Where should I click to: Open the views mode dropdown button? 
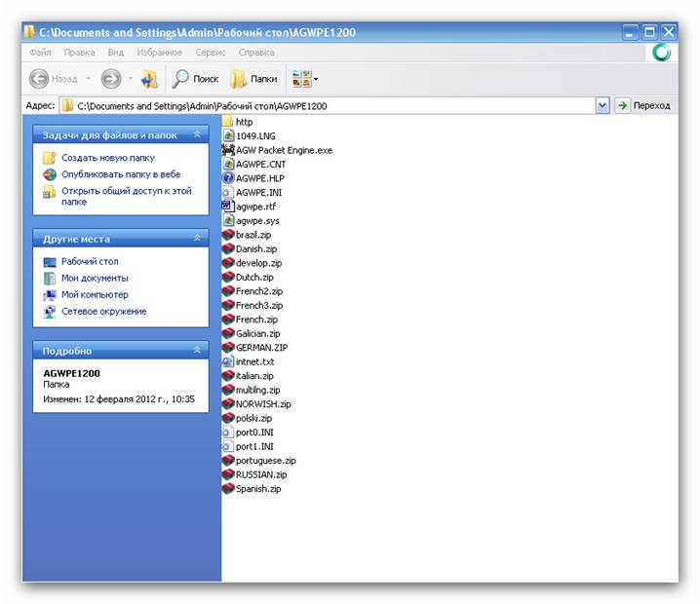(305, 79)
